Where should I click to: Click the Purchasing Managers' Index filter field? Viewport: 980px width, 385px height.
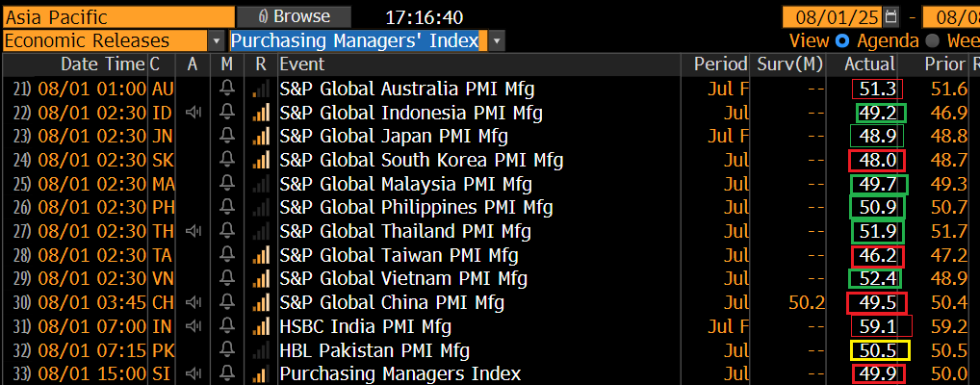coord(359,41)
